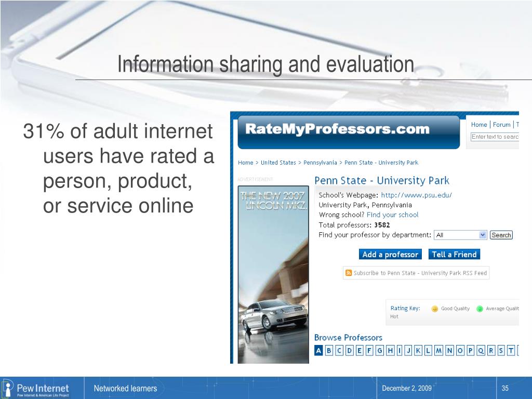
Task: Click the Tell a Friend button
Action: pos(454,255)
